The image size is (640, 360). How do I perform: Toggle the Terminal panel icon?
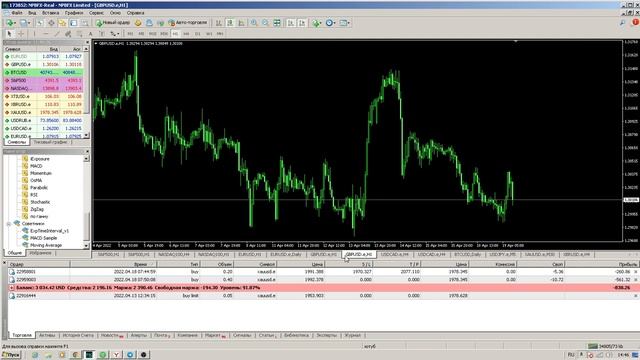73,23
